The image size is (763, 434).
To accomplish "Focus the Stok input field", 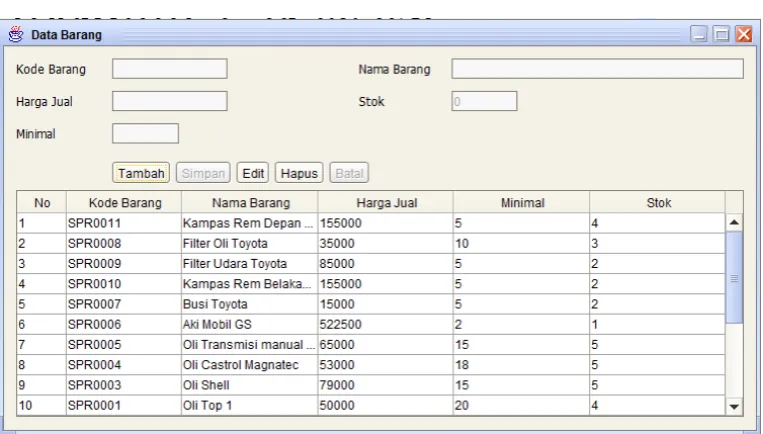I will (x=484, y=101).
